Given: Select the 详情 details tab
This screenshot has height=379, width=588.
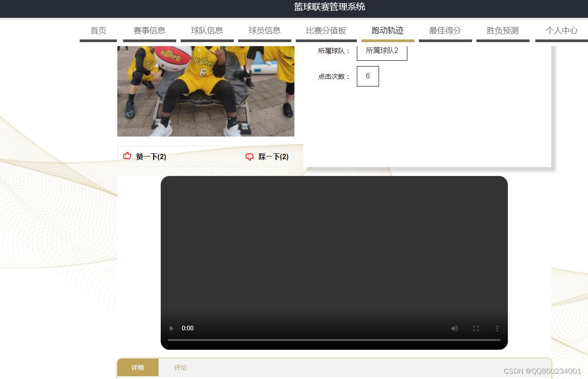Looking at the screenshot, I should click(x=138, y=367).
